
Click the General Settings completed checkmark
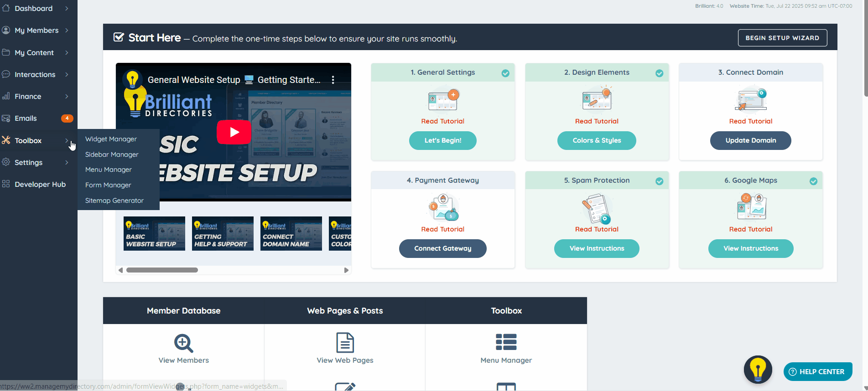pos(505,73)
